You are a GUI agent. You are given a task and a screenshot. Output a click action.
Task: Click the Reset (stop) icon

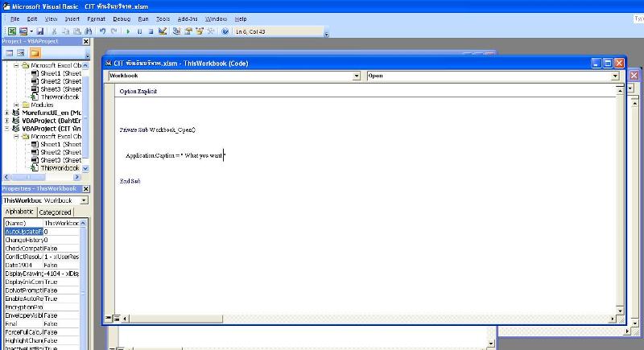tap(151, 31)
